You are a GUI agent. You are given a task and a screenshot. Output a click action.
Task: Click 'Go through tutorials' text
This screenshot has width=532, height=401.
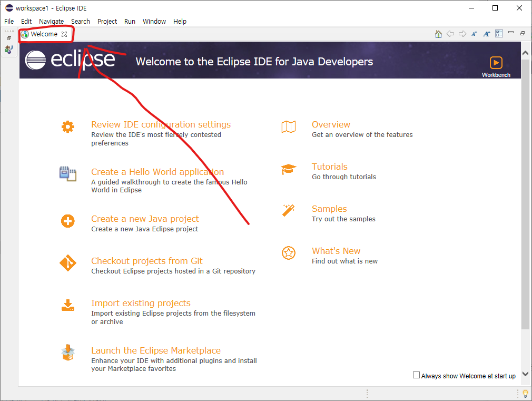344,177
